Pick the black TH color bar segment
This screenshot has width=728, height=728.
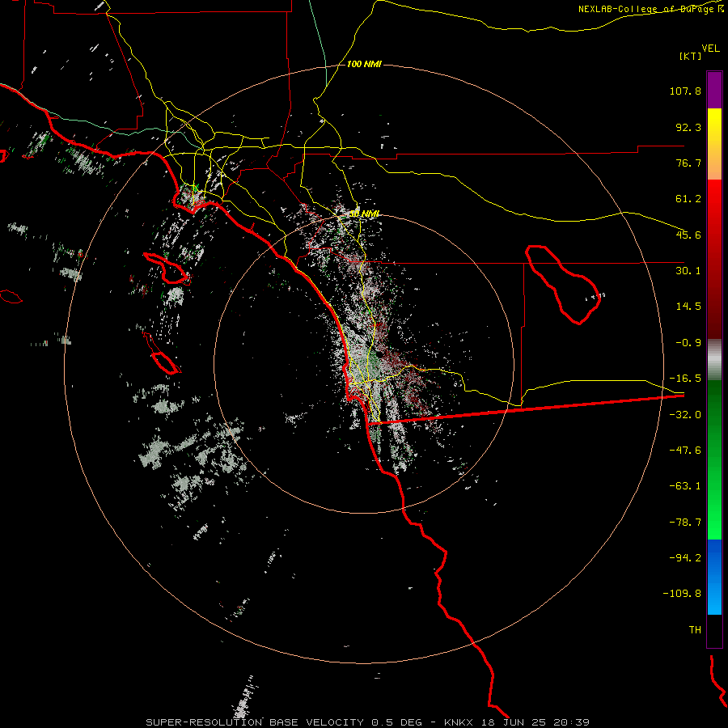[714, 631]
